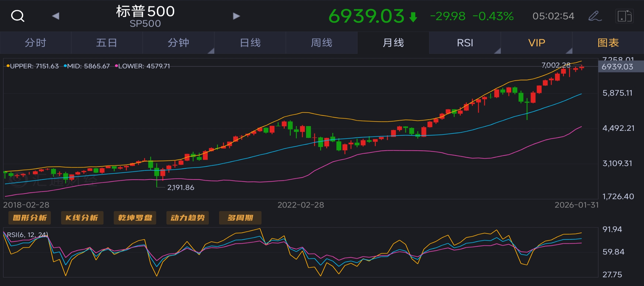The height and width of the screenshot is (286, 644).
Task: Click the RSI(6, 12, 24) indicator label
Action: [x=27, y=235]
